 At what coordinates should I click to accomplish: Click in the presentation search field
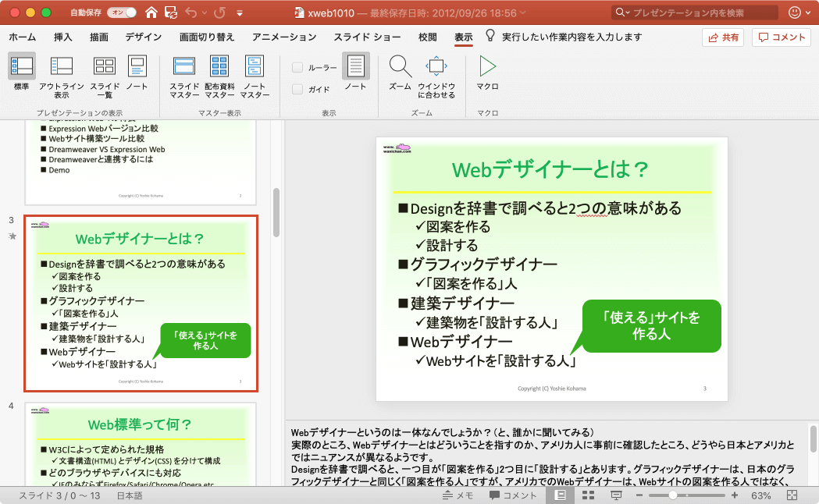coord(693,12)
